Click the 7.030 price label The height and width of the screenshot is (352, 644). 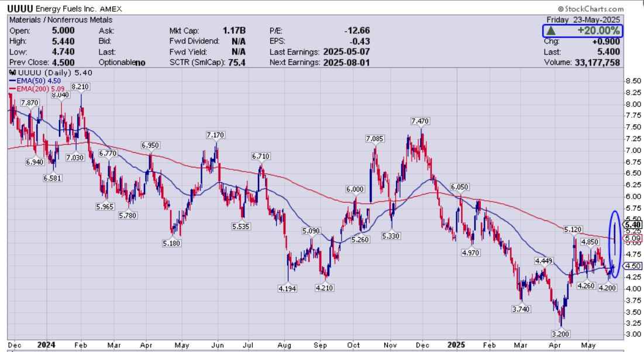(x=75, y=157)
